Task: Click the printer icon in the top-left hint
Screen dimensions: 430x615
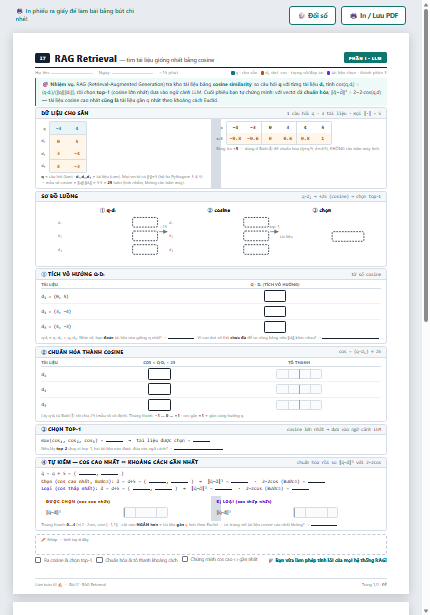Action: 19,11
